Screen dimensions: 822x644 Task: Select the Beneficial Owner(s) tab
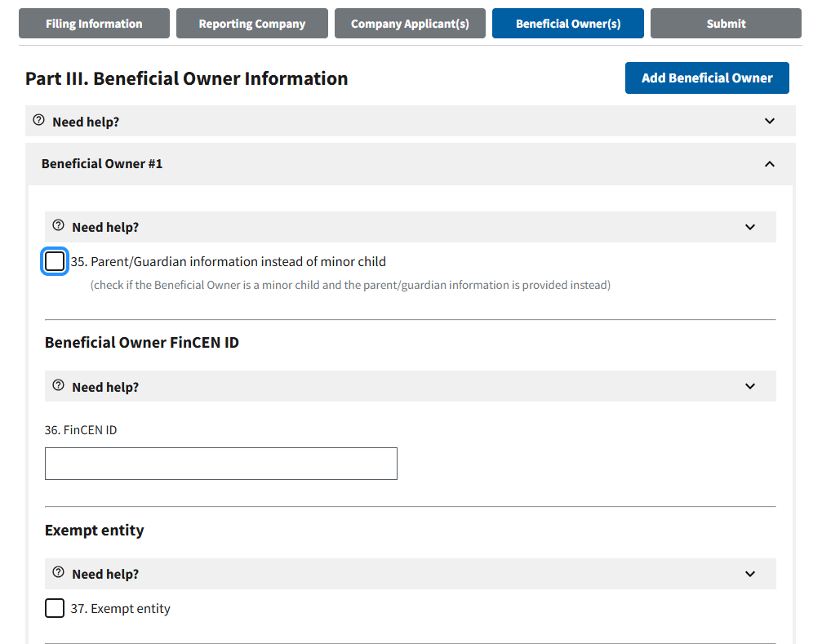pos(568,24)
